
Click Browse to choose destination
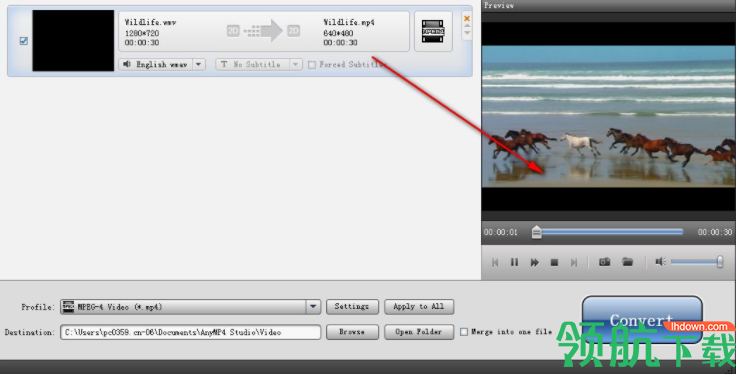tap(352, 332)
